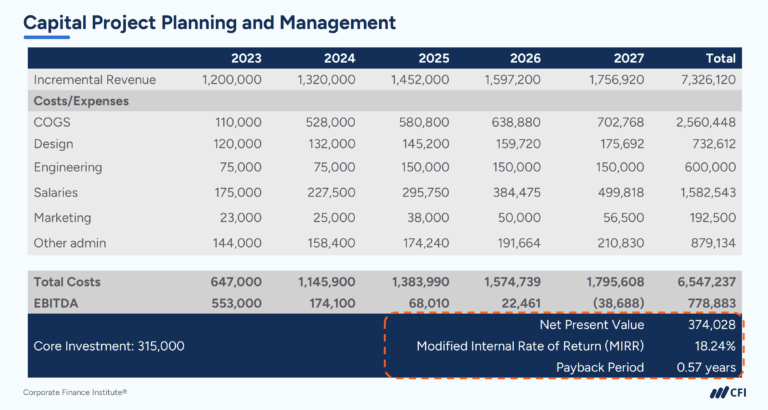Screen dimensions: 768x410
Task: Click the Incremental Revenue row label
Action: pos(95,80)
